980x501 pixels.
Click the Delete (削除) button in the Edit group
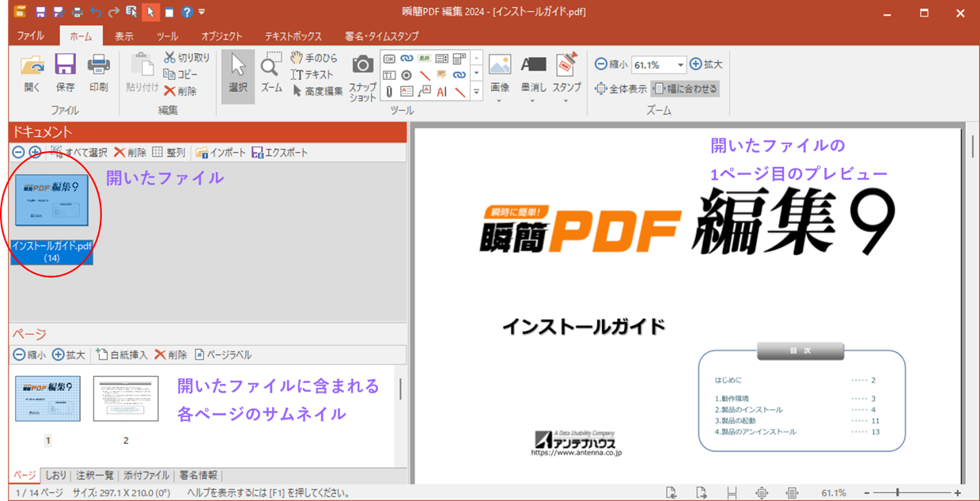pyautogui.click(x=180, y=91)
